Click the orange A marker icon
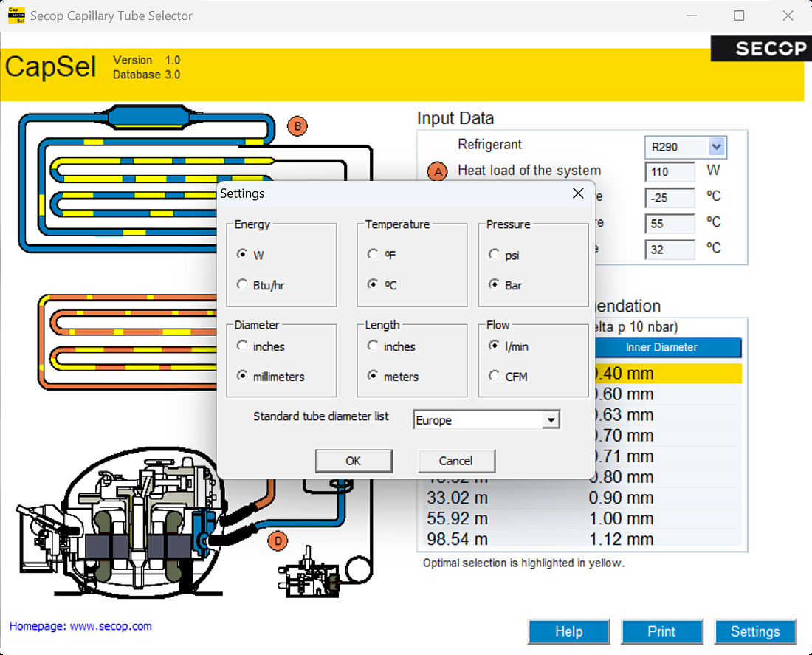 click(x=438, y=171)
